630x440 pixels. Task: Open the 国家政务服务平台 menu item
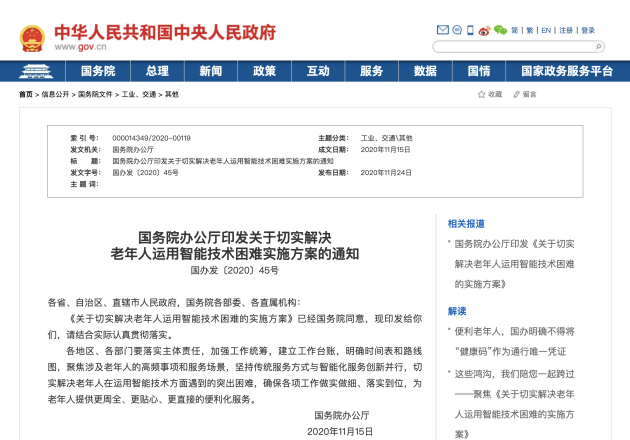pyautogui.click(x=560, y=71)
